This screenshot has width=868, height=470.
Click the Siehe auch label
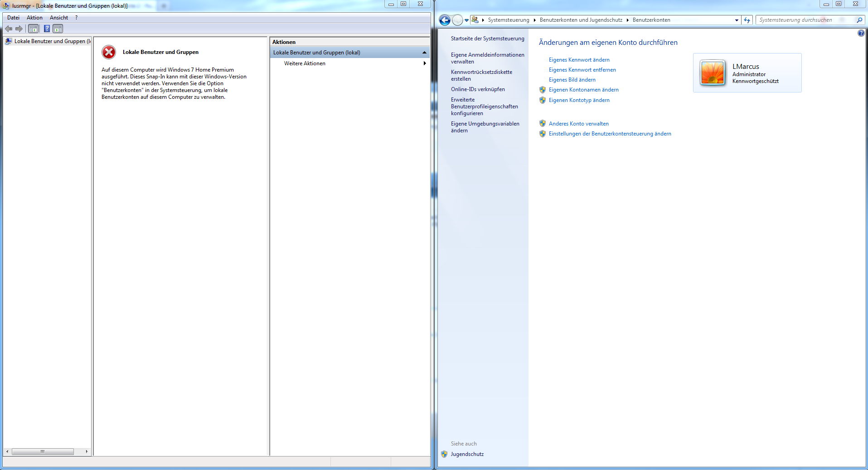[x=464, y=444]
